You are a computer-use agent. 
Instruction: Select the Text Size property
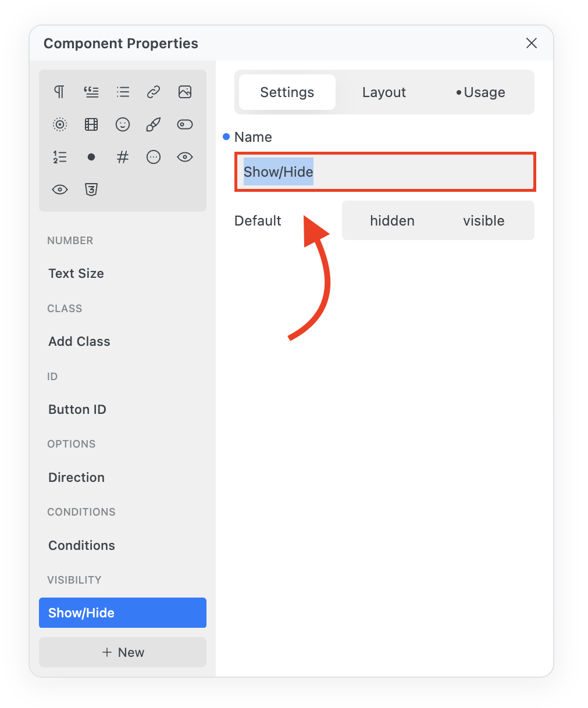pyautogui.click(x=76, y=273)
